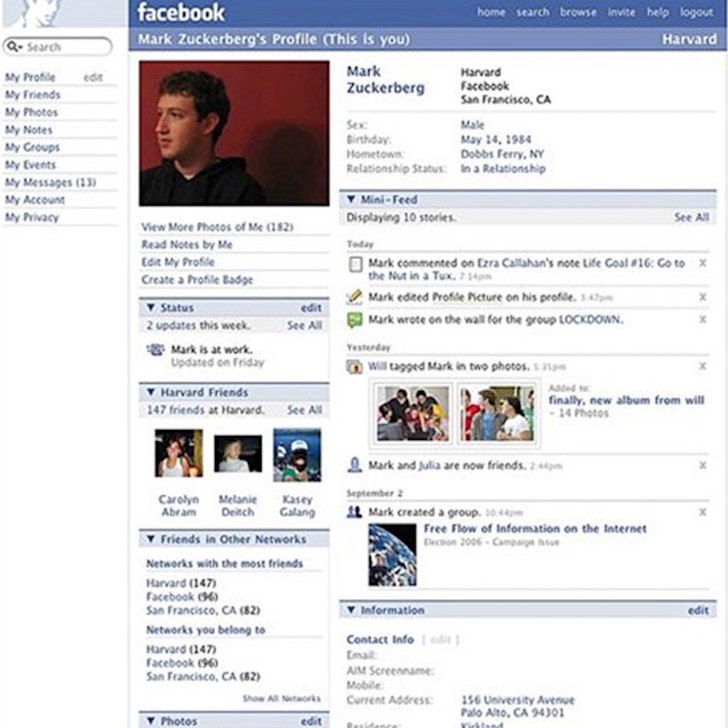Click the green wall post icon for LOCKDOWN
728x728 pixels.
(355, 319)
